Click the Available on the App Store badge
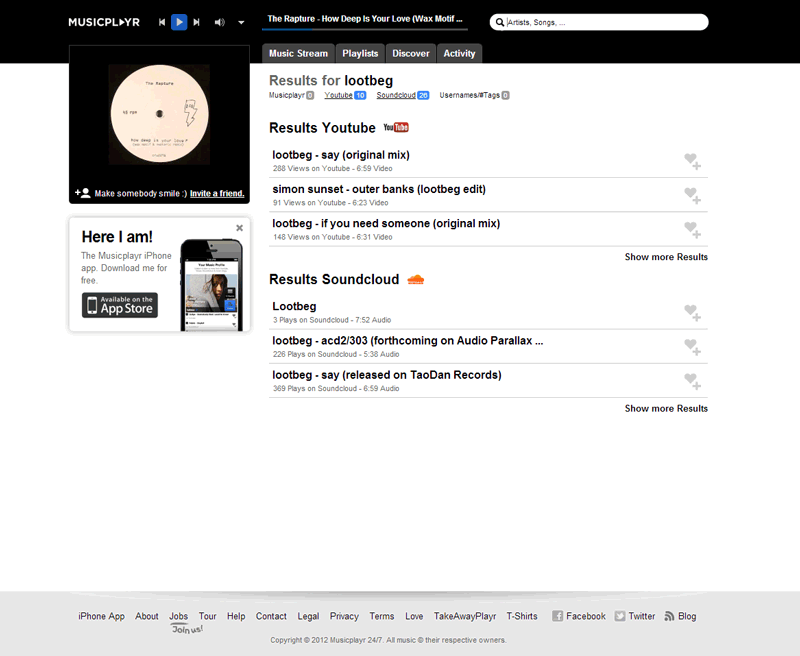 120,305
